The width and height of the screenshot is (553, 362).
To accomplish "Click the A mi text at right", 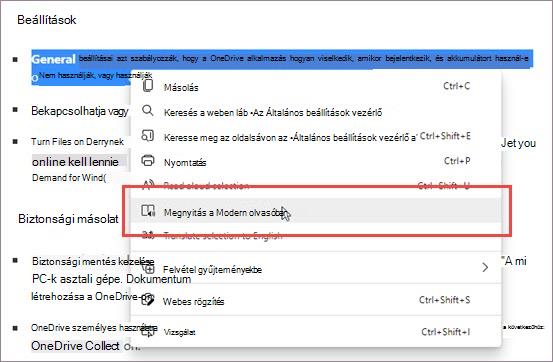I will [x=515, y=261].
